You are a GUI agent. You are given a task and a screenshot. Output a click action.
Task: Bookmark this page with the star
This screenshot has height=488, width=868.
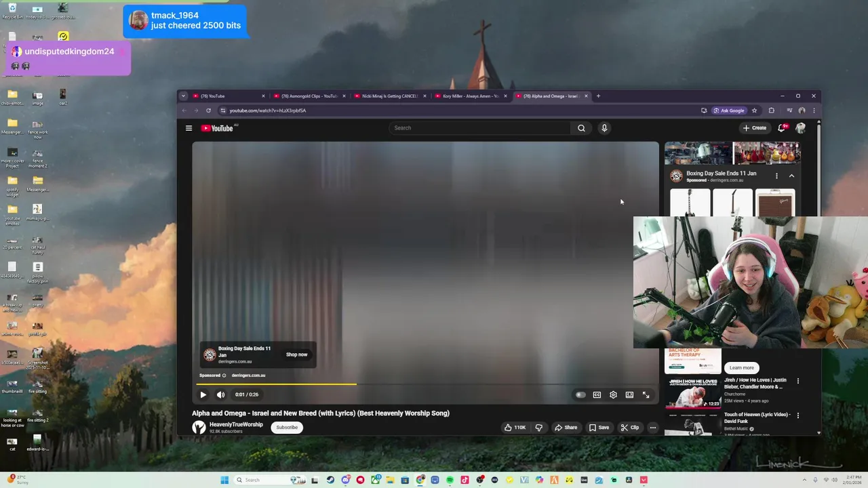click(754, 110)
